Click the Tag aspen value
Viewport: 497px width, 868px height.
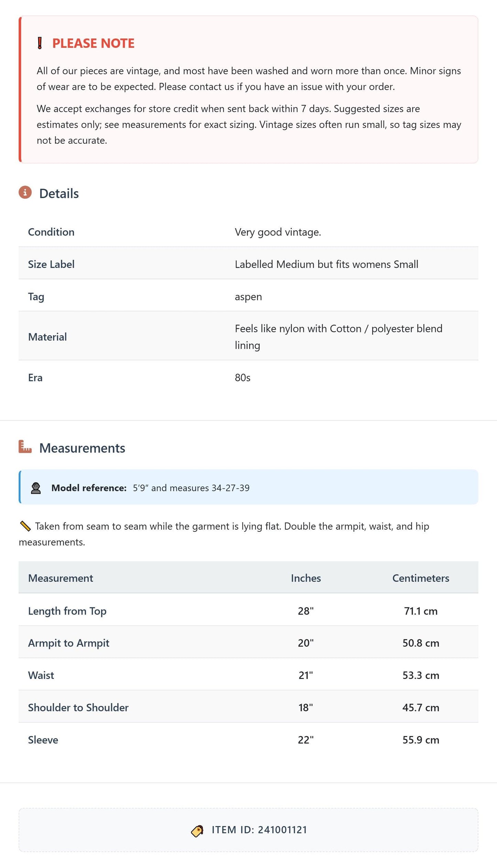coord(248,297)
